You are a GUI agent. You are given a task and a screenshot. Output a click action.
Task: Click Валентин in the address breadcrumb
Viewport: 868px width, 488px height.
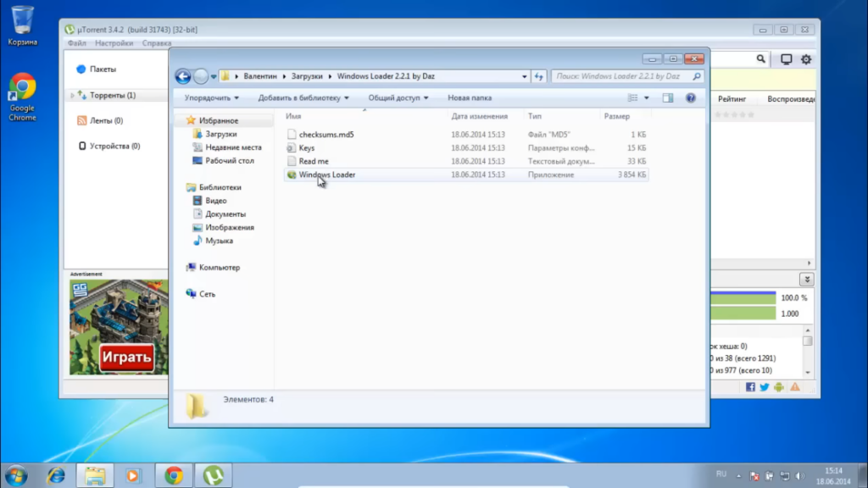point(260,76)
